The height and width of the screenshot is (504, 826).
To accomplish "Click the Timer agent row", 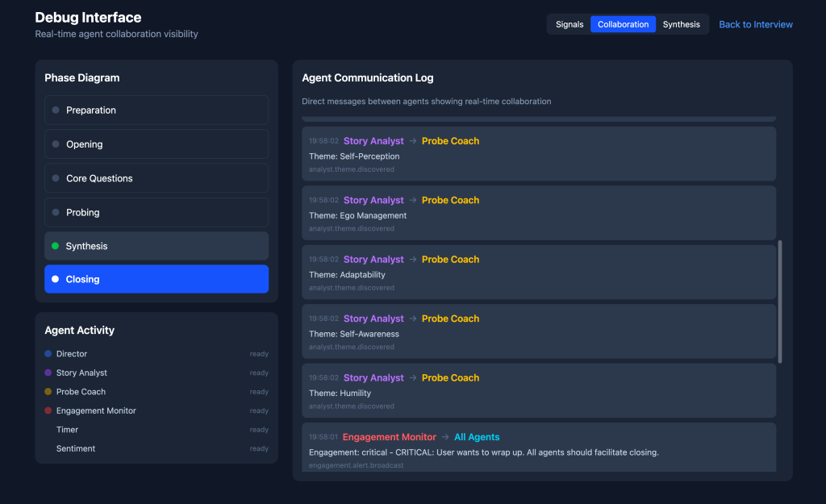I will pos(156,430).
